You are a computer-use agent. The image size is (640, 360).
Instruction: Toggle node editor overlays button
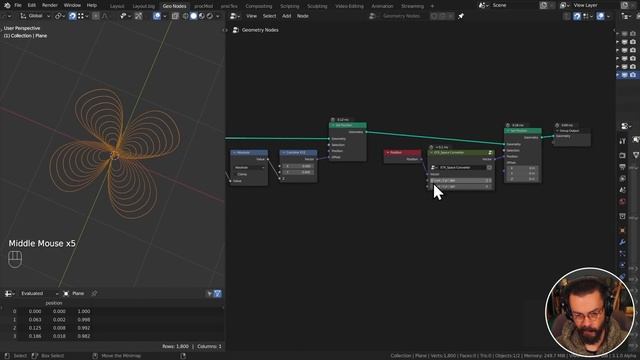pos(600,16)
